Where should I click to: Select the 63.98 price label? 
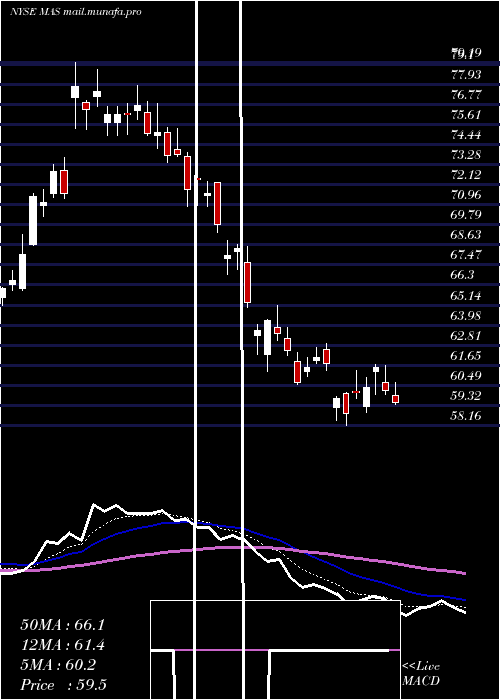coord(466,316)
